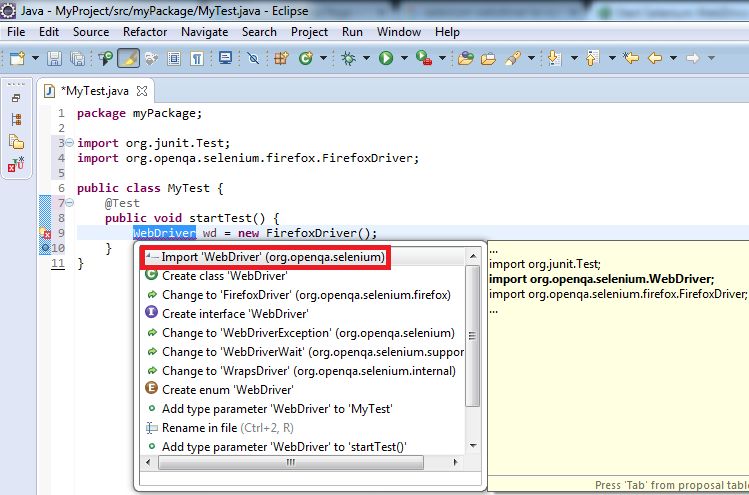Click the coverage launch icon beside Save All
This screenshot has height=495, width=749.
(105, 58)
